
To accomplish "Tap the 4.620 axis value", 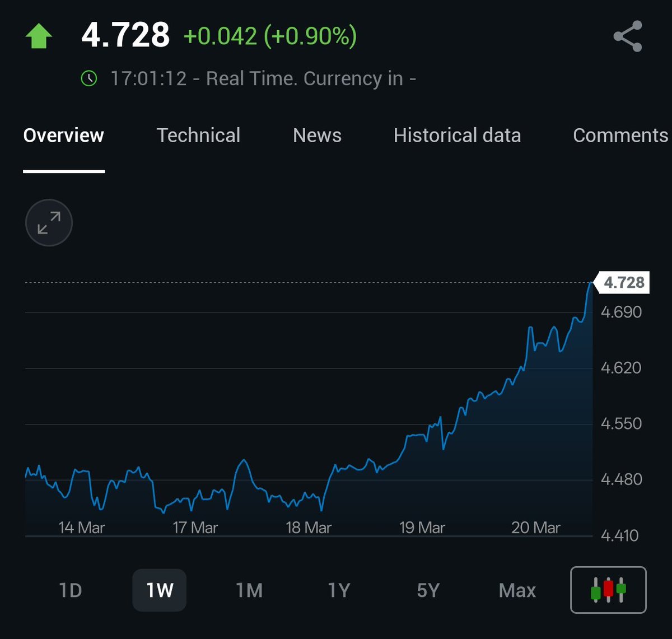I will (x=621, y=368).
